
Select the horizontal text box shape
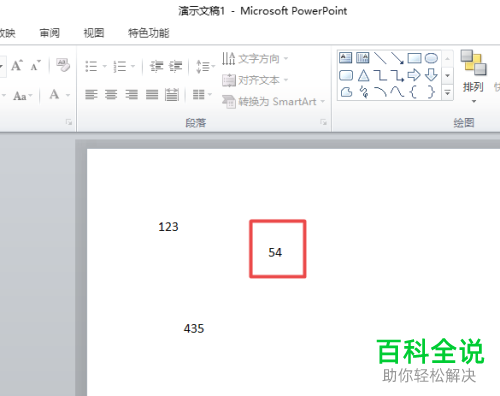(x=346, y=58)
